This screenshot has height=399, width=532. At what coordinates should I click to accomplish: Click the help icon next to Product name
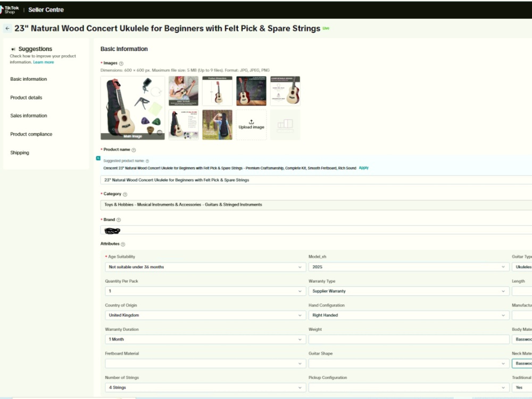134,150
